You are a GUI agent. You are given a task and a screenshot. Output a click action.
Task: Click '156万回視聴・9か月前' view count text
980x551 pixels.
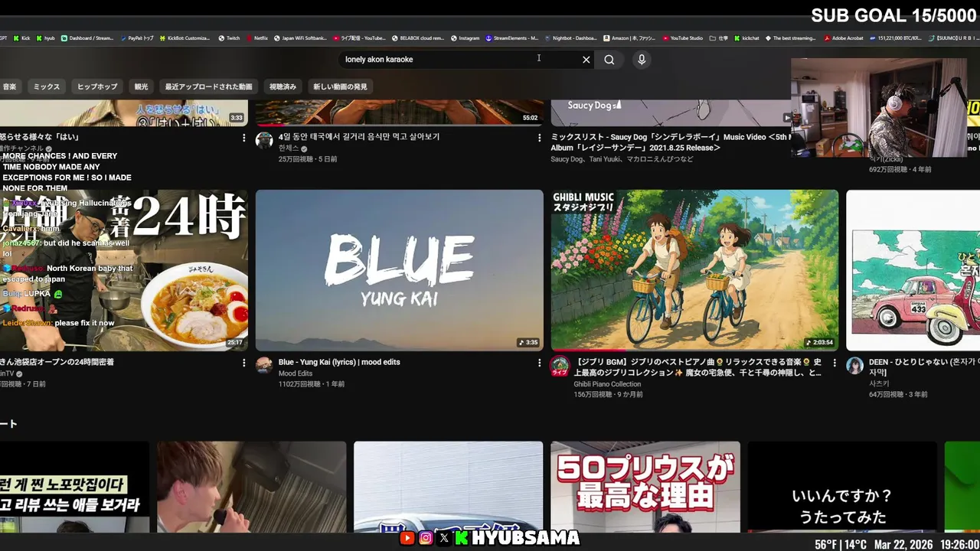pyautogui.click(x=609, y=395)
